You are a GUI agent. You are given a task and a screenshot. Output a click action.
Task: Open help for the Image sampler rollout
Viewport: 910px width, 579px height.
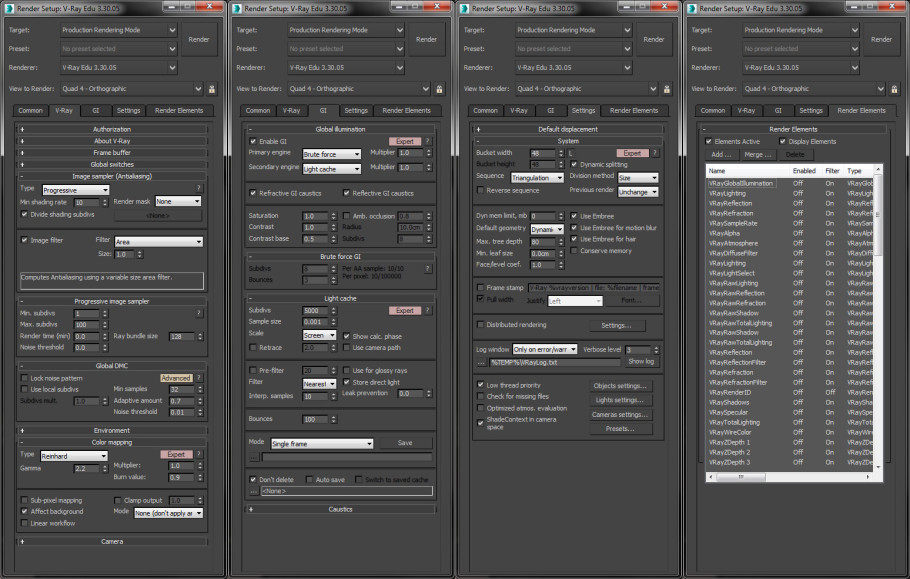(x=198, y=188)
